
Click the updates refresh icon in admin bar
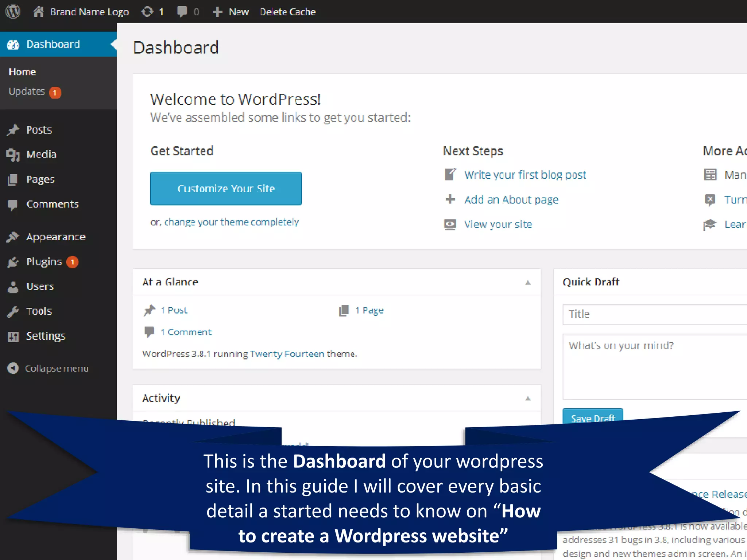[147, 12]
